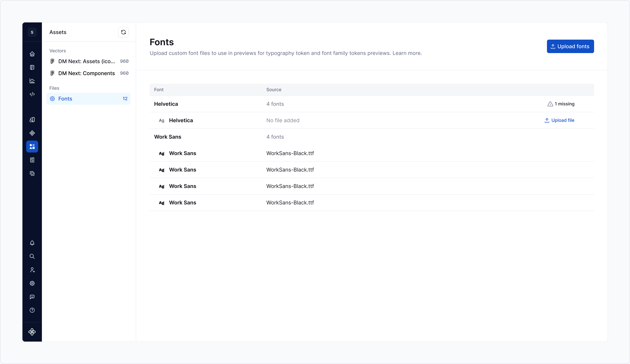Open help with the question mark icon
The image size is (630, 364).
tap(32, 310)
